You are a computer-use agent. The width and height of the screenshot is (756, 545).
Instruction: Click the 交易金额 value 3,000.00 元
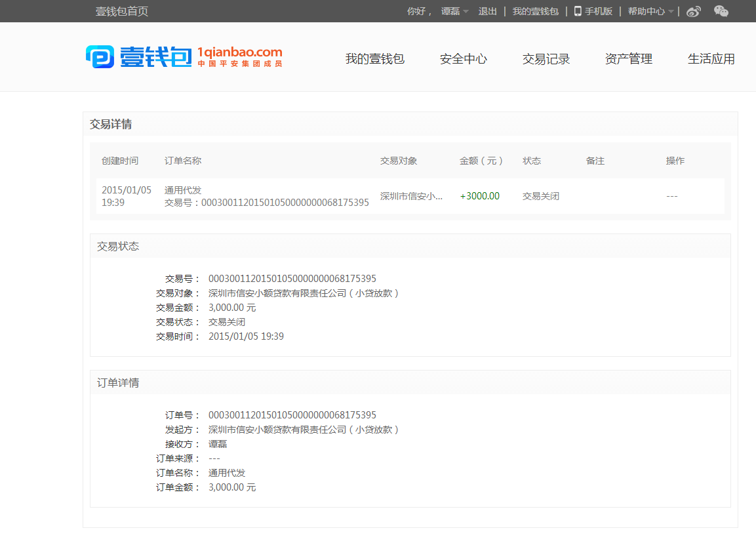232,307
